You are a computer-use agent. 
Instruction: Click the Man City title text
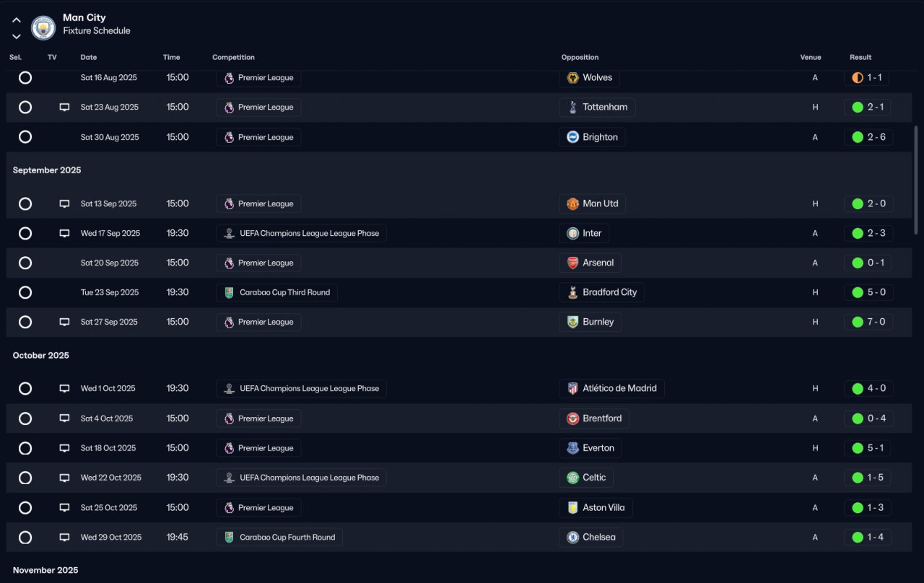[x=84, y=17]
